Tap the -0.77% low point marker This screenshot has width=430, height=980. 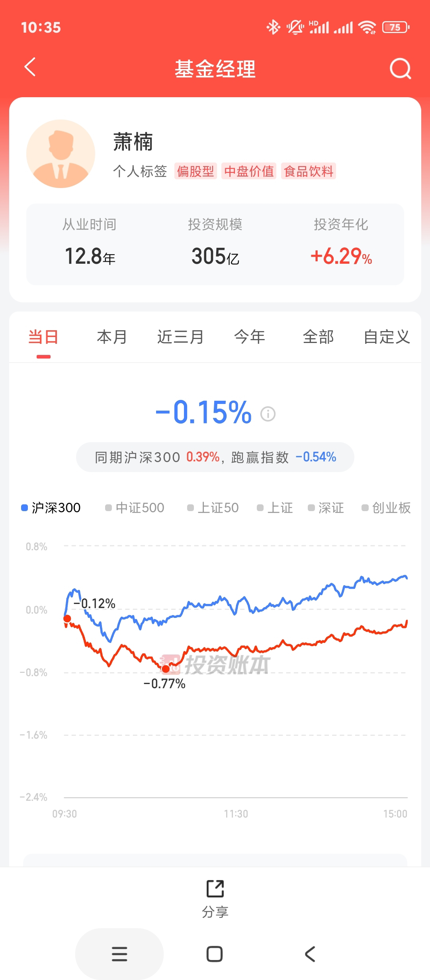point(166,669)
